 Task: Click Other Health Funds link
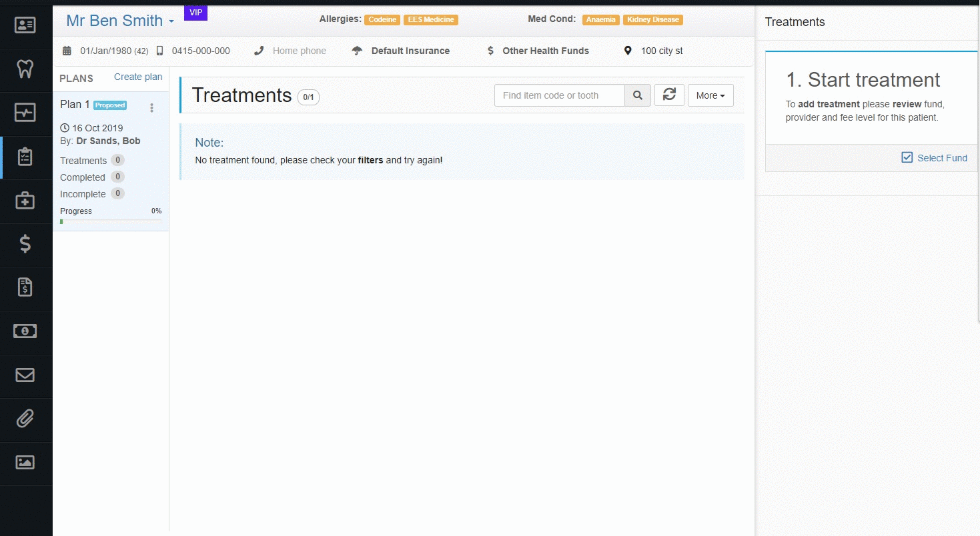[x=546, y=51]
